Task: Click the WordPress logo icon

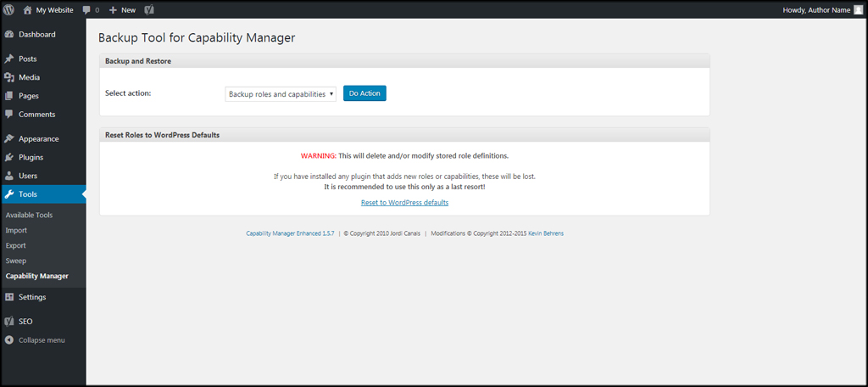Action: point(8,10)
